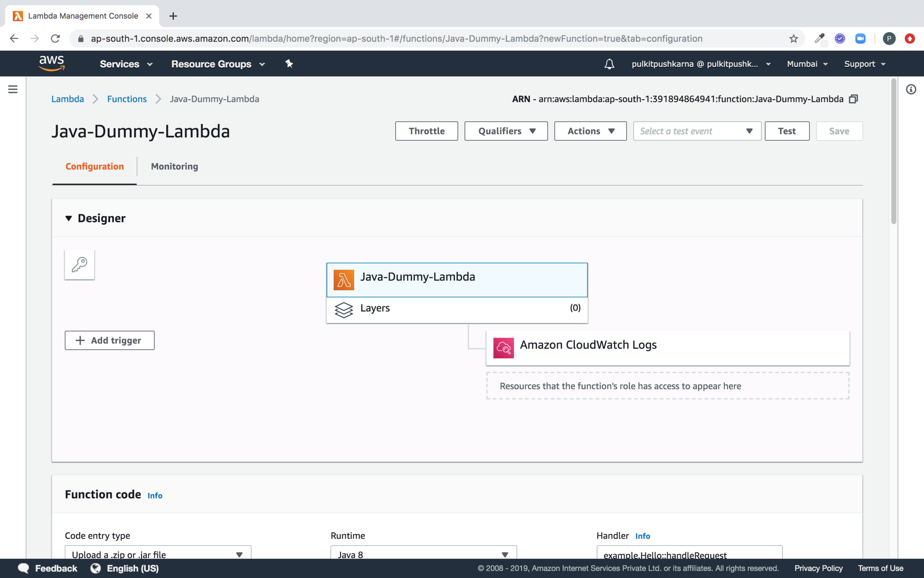Click the Handler input field

pos(689,554)
